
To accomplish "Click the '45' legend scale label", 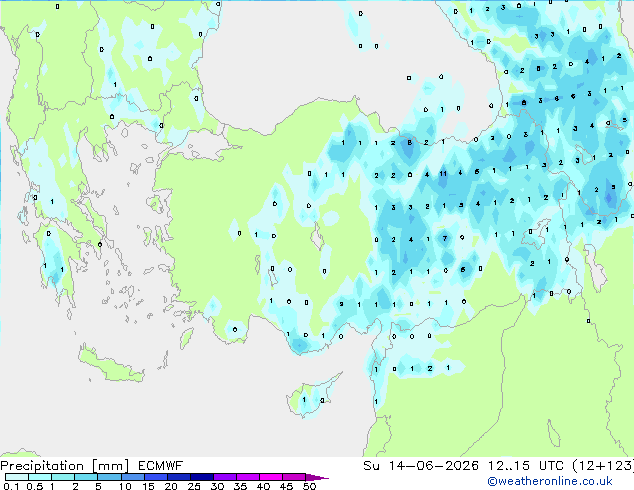I will coord(286,486).
